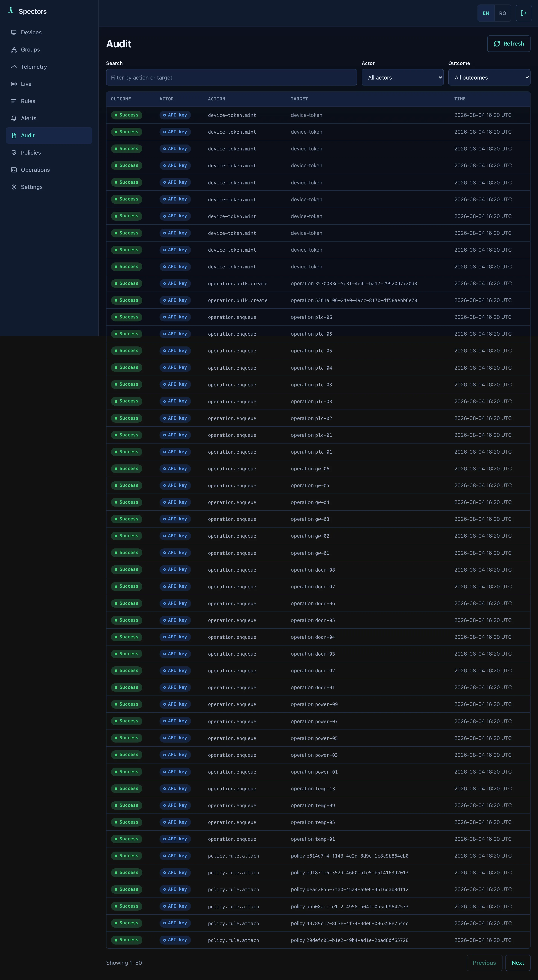The height and width of the screenshot is (980, 538).
Task: Open the All actors dropdown
Action: [402, 77]
